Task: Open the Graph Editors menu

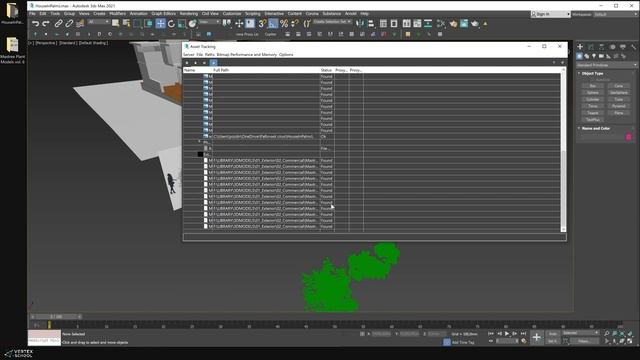Action: click(163, 13)
